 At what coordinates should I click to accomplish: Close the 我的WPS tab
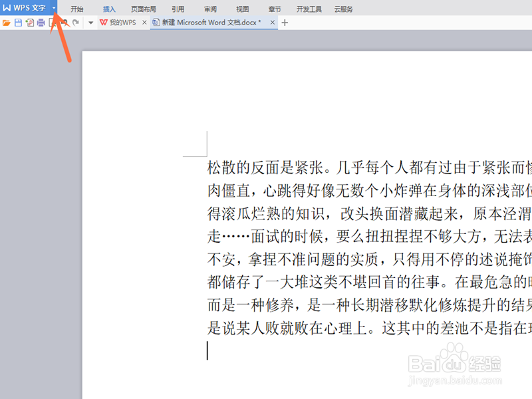tap(144, 23)
